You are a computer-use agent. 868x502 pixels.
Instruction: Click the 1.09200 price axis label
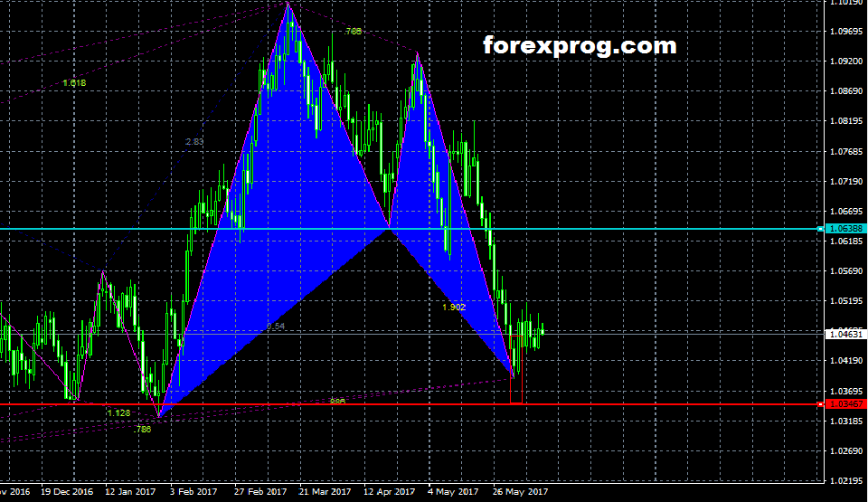click(x=846, y=62)
